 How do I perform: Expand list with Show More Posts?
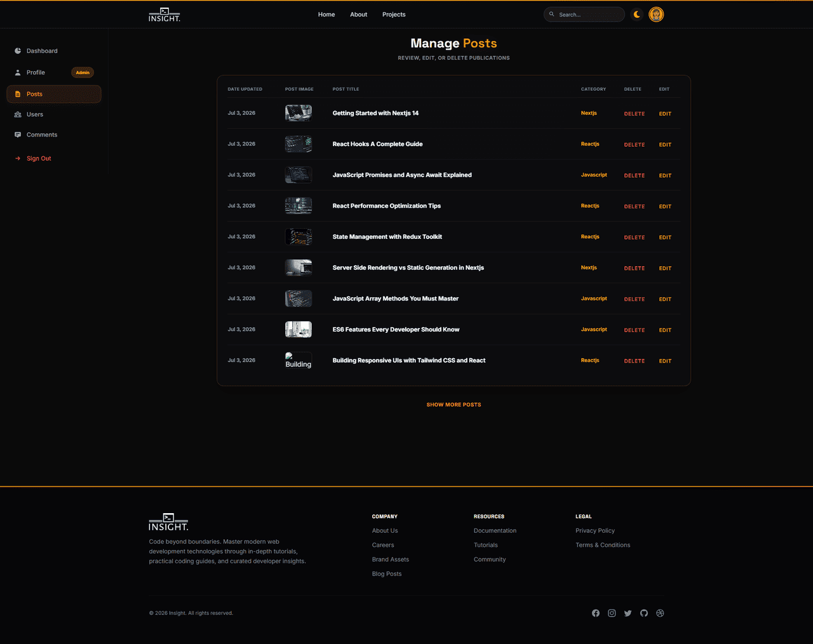(x=454, y=405)
